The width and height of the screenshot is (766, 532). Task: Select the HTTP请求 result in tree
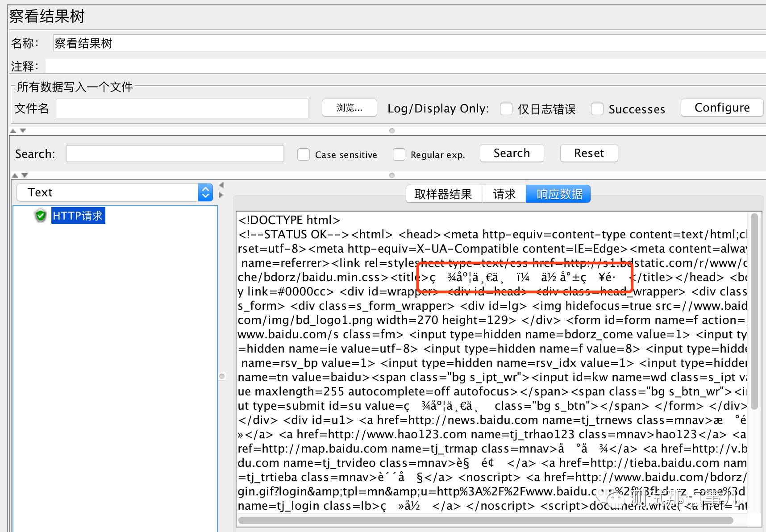78,216
